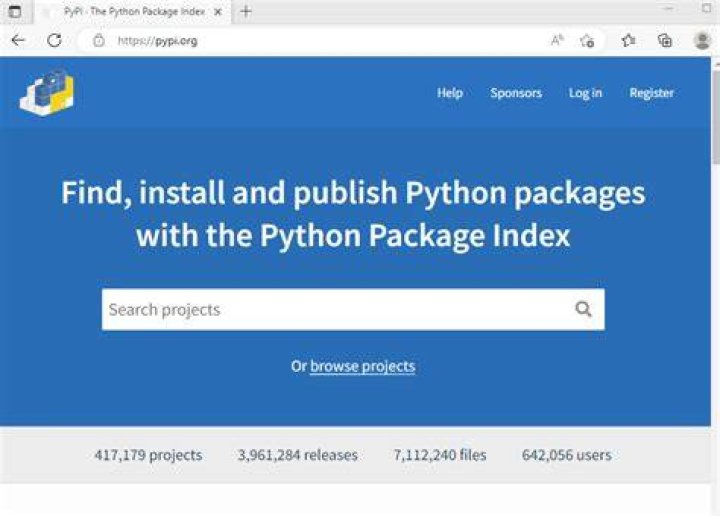This screenshot has width=720, height=516.
Task: Click the Register link
Action: point(651,93)
